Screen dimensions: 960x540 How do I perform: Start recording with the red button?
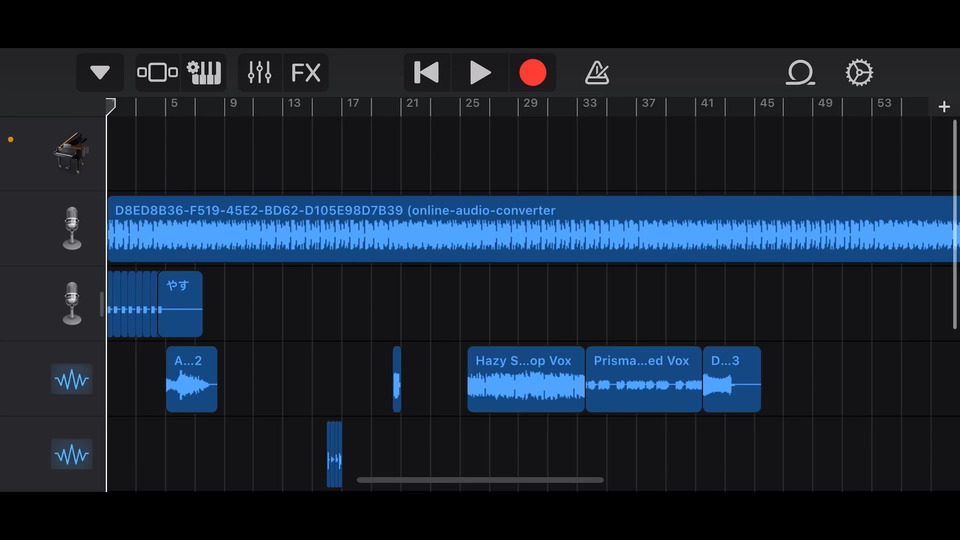533,73
